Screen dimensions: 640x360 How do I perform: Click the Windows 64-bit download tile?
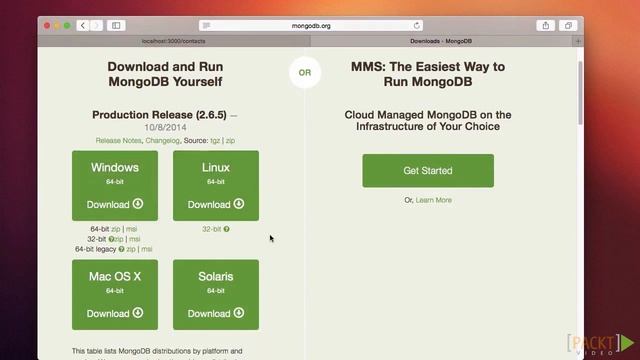click(x=115, y=186)
